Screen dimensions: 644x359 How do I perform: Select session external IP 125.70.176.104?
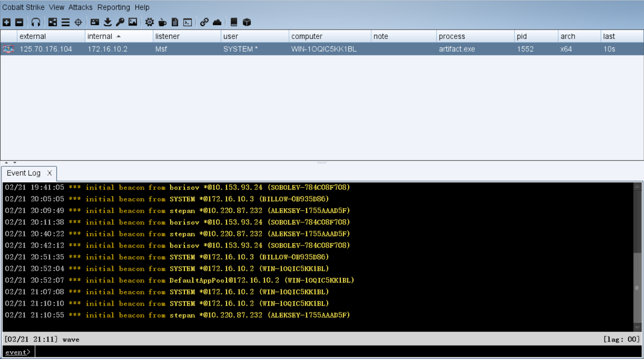(46, 49)
